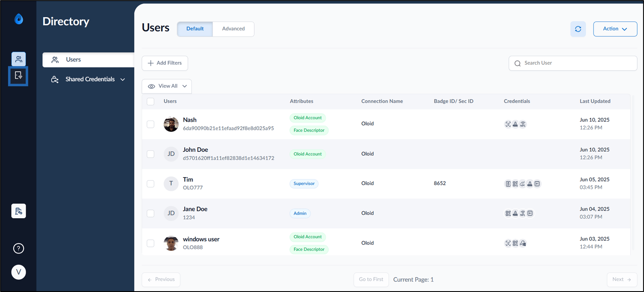Click the Add Filters button
644x292 pixels.
point(165,63)
